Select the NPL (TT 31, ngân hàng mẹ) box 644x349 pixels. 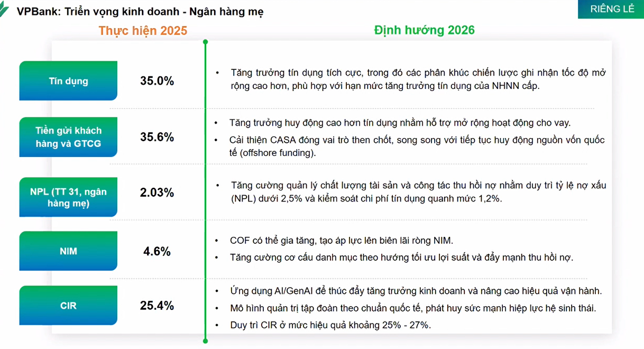coord(68,197)
